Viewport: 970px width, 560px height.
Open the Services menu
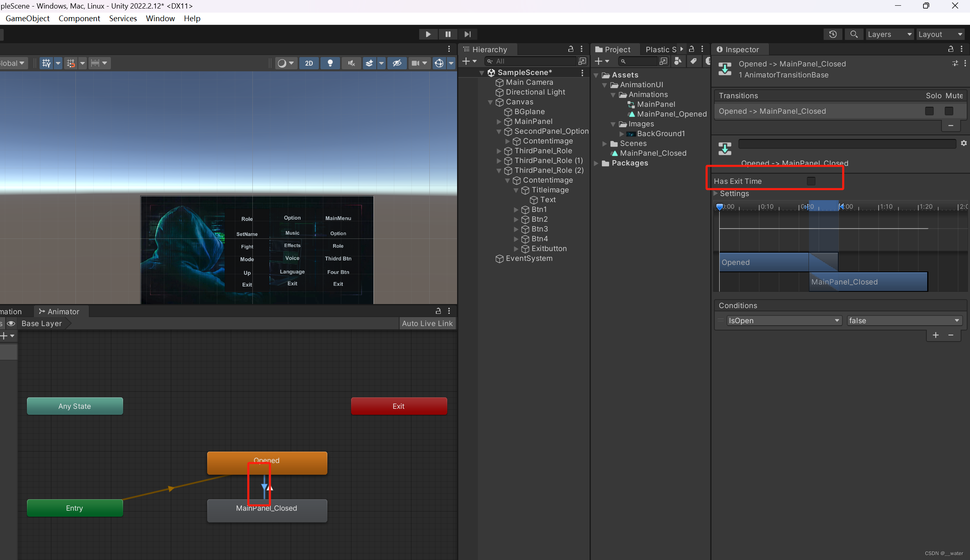(123, 18)
